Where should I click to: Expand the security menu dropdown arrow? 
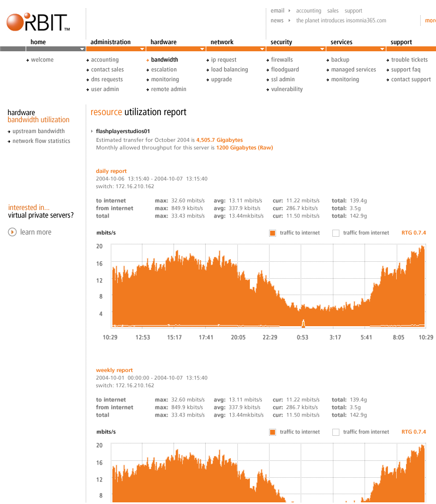[322, 49]
